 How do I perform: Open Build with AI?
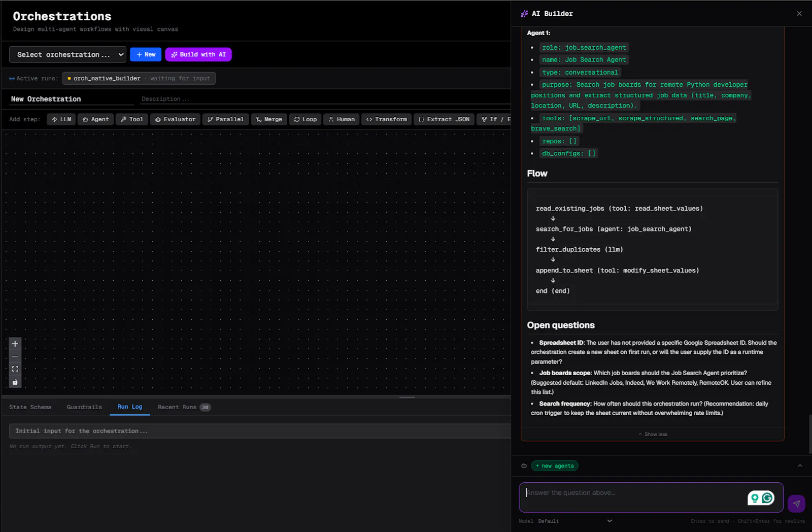tap(198, 54)
